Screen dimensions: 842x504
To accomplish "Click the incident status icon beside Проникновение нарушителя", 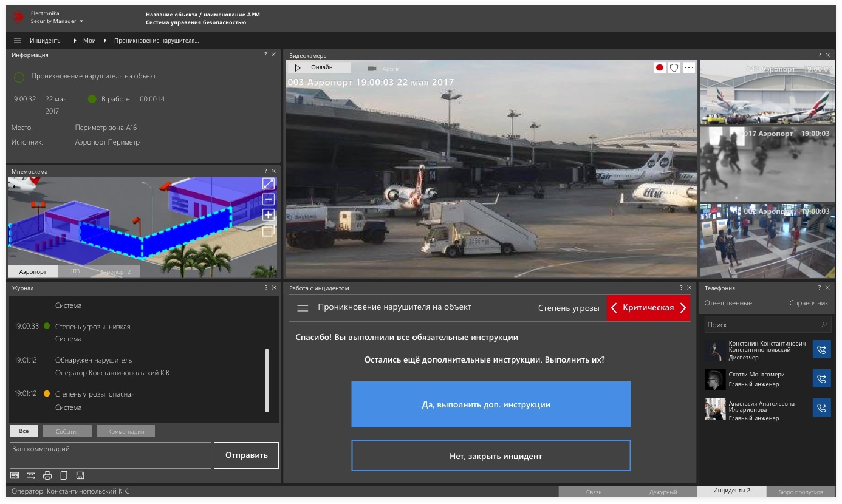I will (x=19, y=77).
